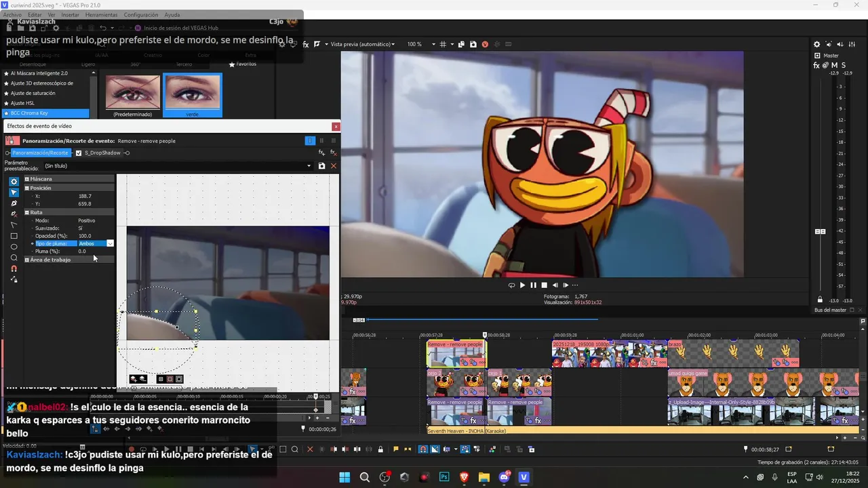Open the Archivo menu
The height and width of the screenshot is (488, 868).
[x=12, y=15]
